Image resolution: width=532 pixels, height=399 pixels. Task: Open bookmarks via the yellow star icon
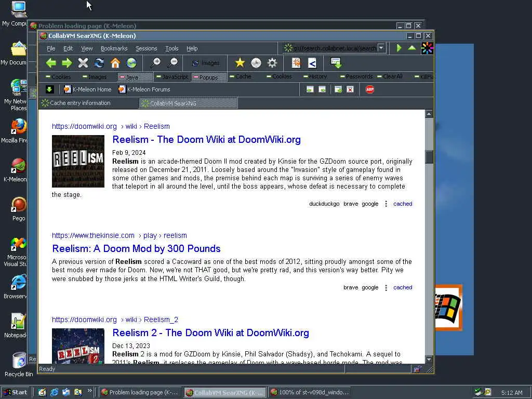click(x=240, y=63)
